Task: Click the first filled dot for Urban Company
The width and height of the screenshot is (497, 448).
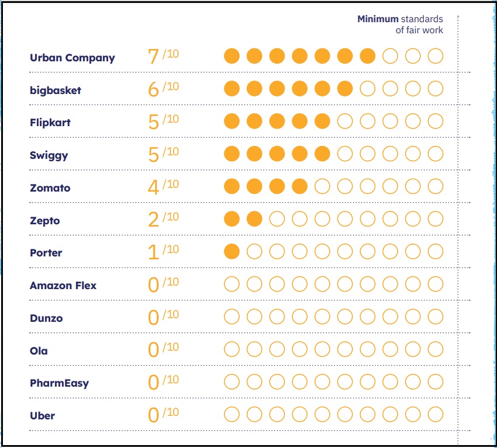Action: 232,56
